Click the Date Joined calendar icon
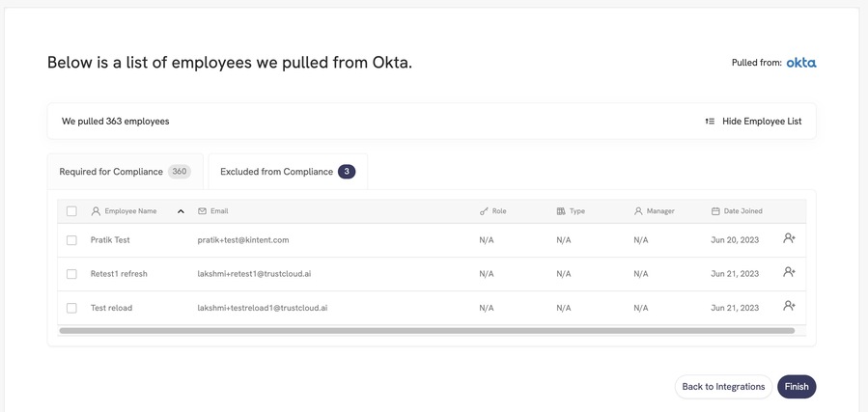This screenshot has height=412, width=868. [x=715, y=211]
